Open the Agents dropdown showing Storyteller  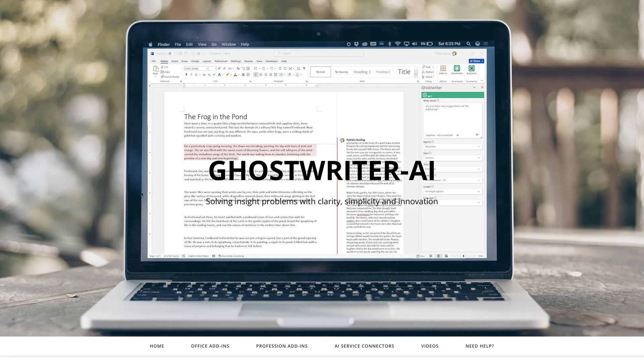coord(452,146)
